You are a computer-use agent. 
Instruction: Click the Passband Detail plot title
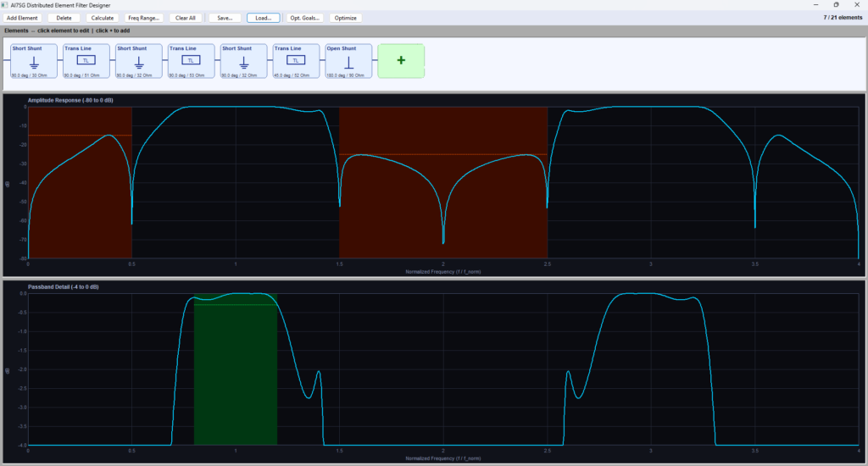63,286
